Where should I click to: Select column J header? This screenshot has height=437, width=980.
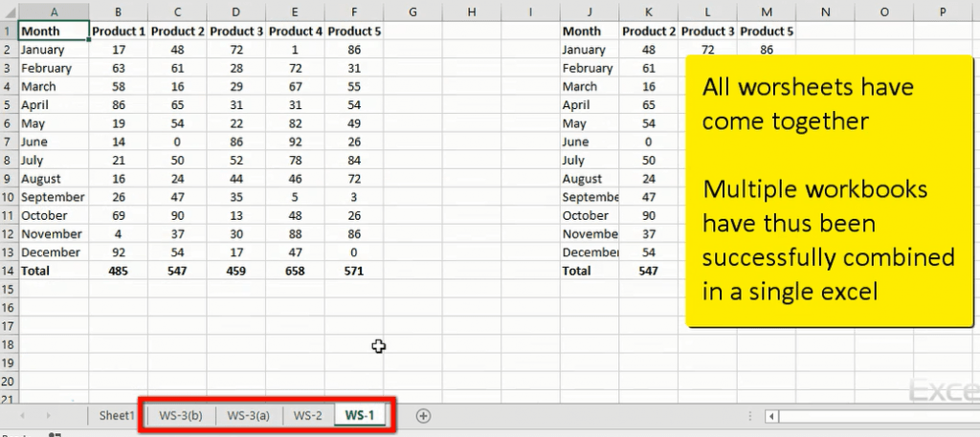coord(590,11)
